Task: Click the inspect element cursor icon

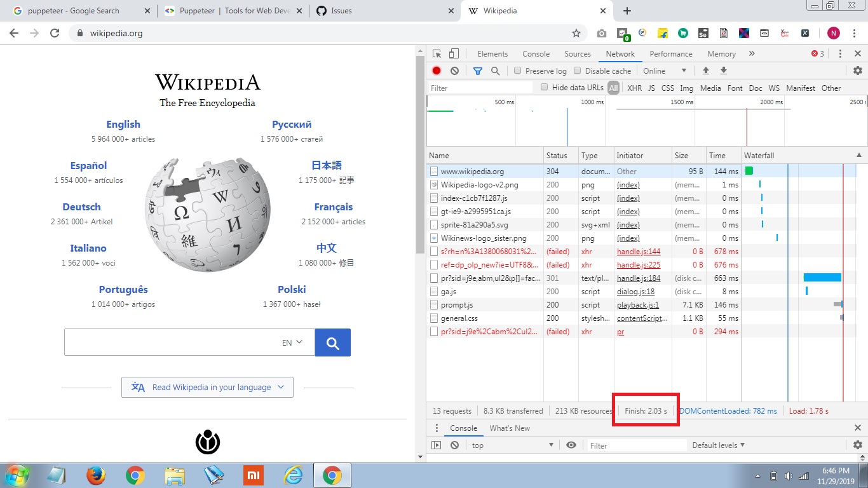Action: 437,53
